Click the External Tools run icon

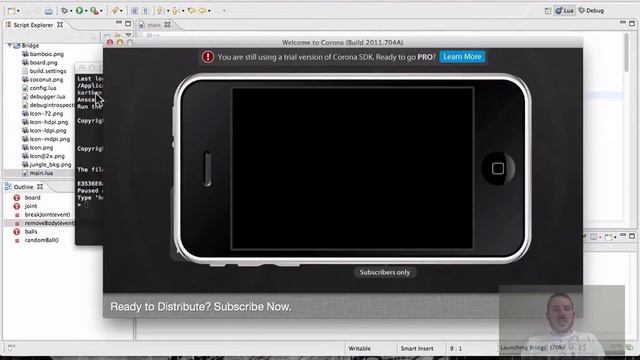[x=94, y=11]
